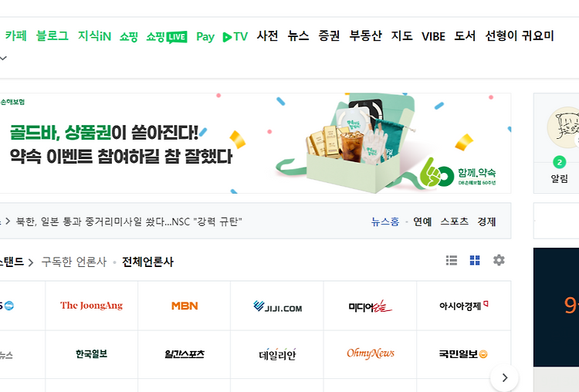This screenshot has height=392, width=579.
Task: Switch news stand to grid view icon
Action: [475, 260]
